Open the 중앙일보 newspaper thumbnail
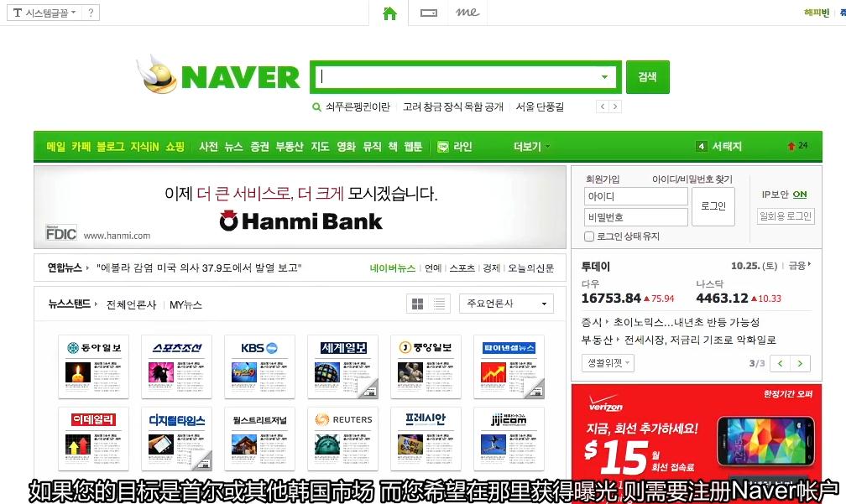 click(x=426, y=366)
